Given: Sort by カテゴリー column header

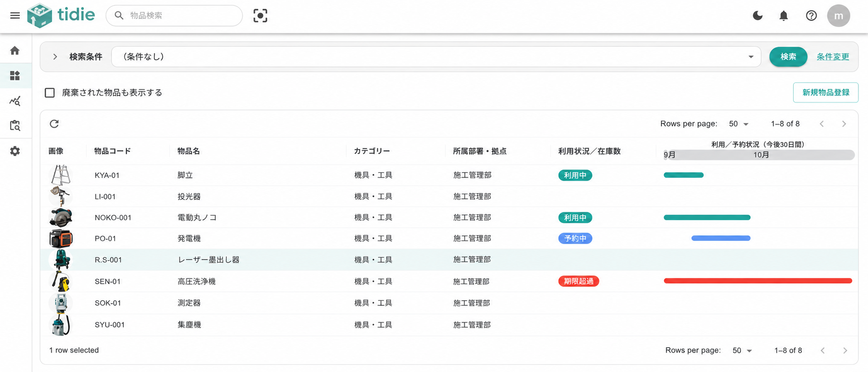Looking at the screenshot, I should tap(372, 151).
